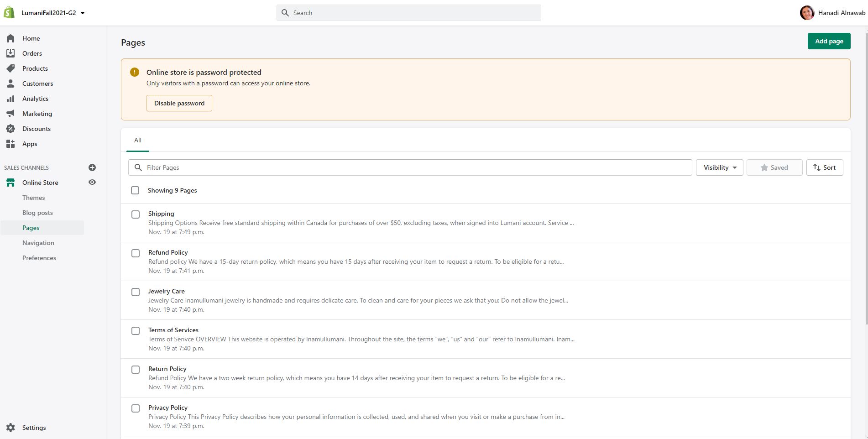Switch to the All tab
868x439 pixels.
[138, 141]
